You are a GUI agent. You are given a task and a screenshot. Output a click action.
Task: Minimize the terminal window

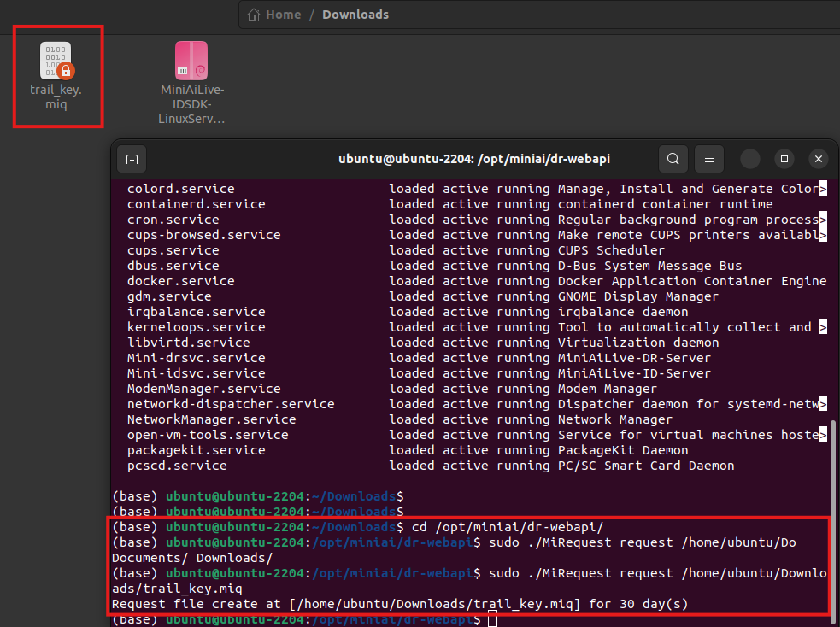[x=749, y=159]
